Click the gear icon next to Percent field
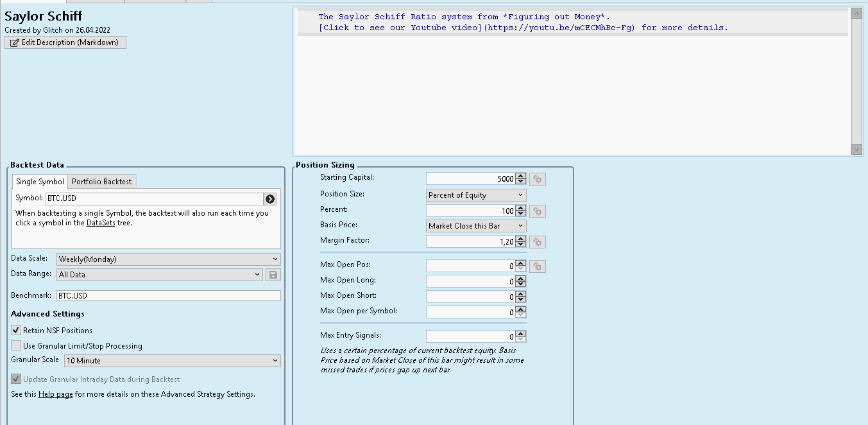This screenshot has height=425, width=868. 538,211
